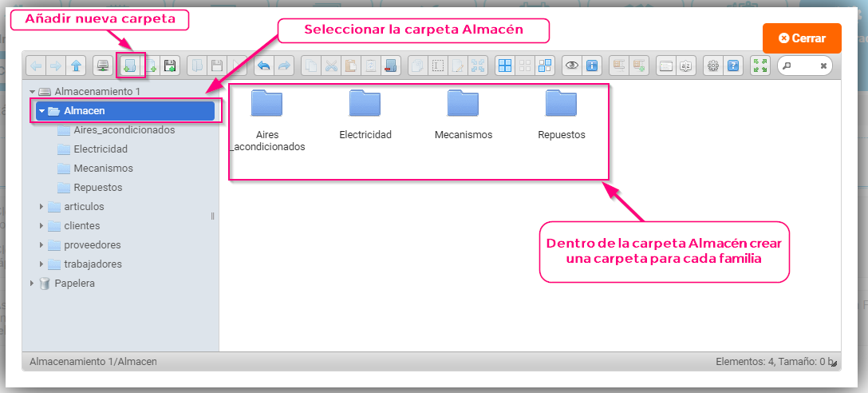Collapse the Almacen folder tree arrow
The image size is (868, 393).
(41, 111)
